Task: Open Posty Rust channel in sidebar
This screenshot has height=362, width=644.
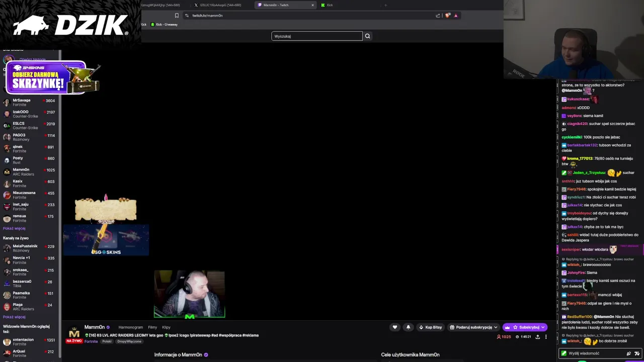Action: coord(30,160)
